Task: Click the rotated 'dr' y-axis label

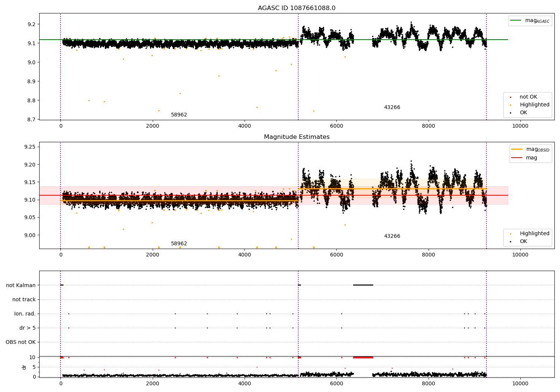Action: [x=24, y=367]
